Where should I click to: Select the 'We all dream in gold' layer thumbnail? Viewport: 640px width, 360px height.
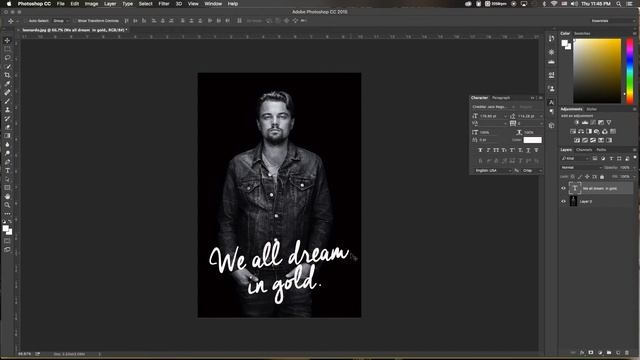coord(575,188)
